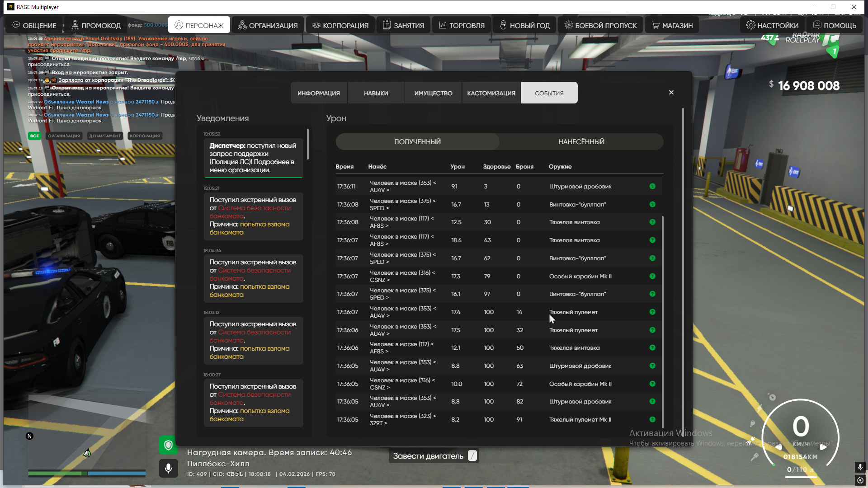868x488 pixels.
Task: Click green status icon on 17:36:05 Тяжелый пулемет Mk II row
Action: (x=652, y=419)
